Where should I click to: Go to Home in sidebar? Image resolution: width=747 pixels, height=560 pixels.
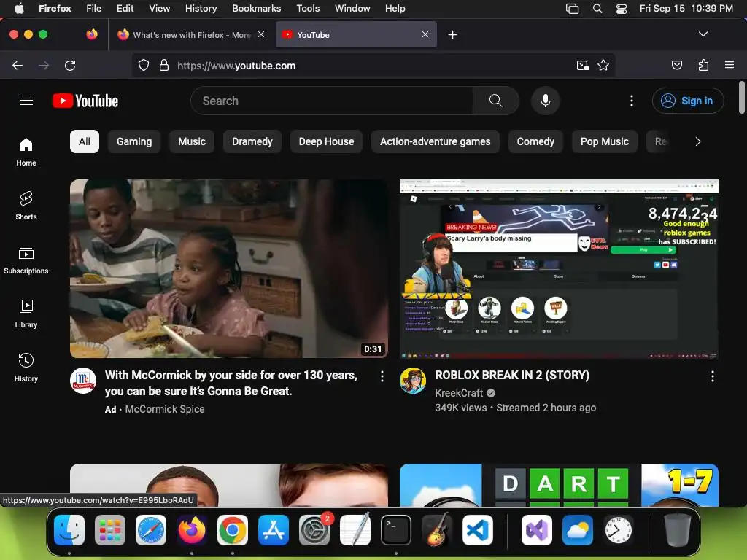(x=26, y=152)
